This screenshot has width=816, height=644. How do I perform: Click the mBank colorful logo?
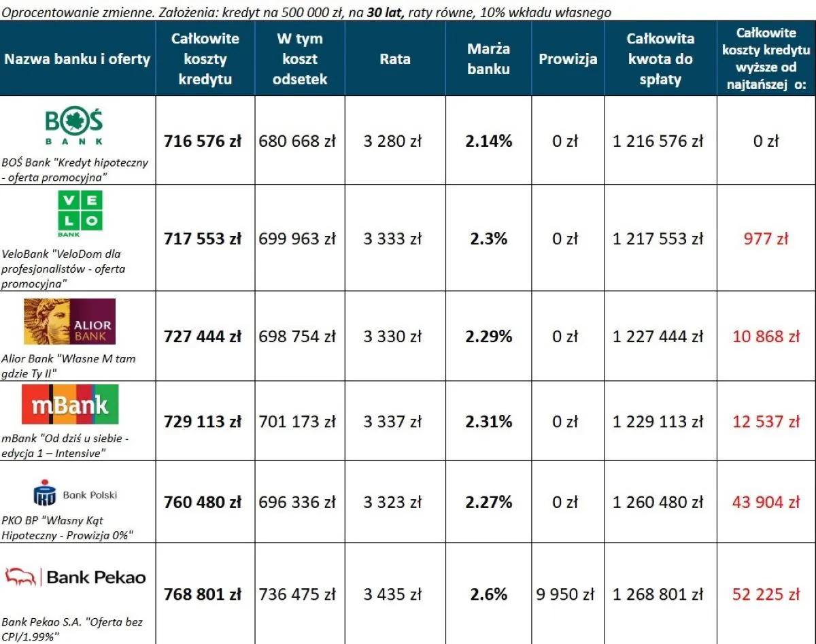point(70,405)
